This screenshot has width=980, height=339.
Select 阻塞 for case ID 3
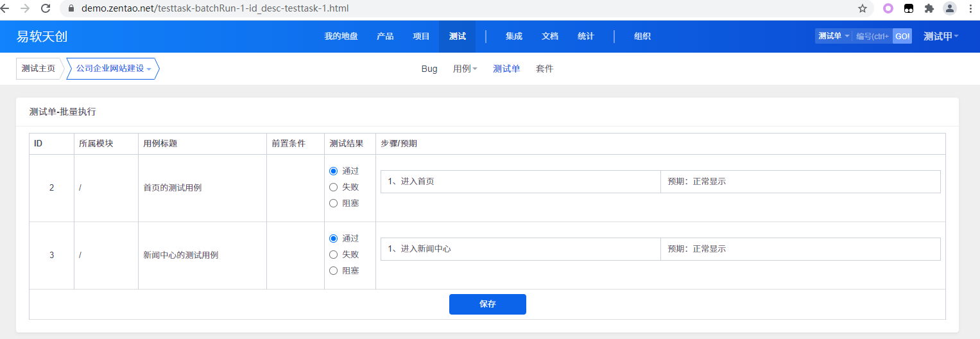(x=333, y=270)
